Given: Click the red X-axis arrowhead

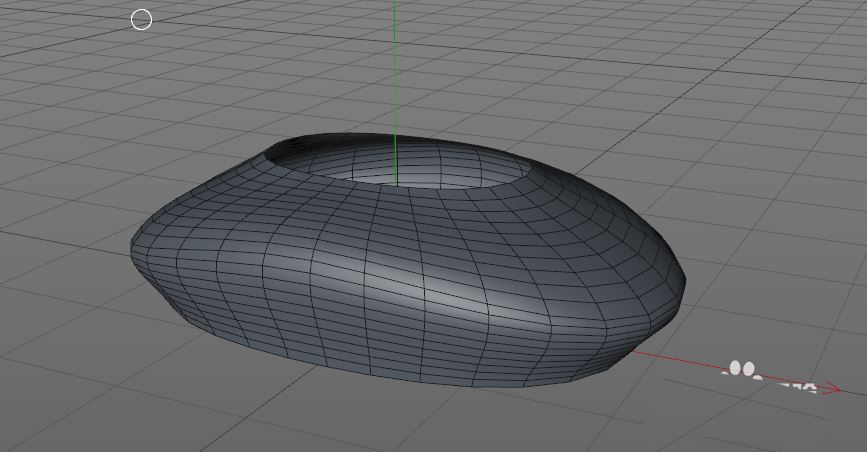Looking at the screenshot, I should (832, 389).
